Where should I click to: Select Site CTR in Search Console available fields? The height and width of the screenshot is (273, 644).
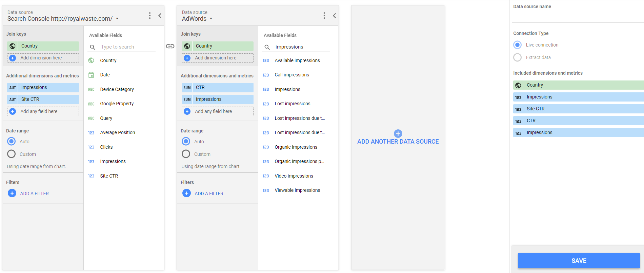click(109, 176)
